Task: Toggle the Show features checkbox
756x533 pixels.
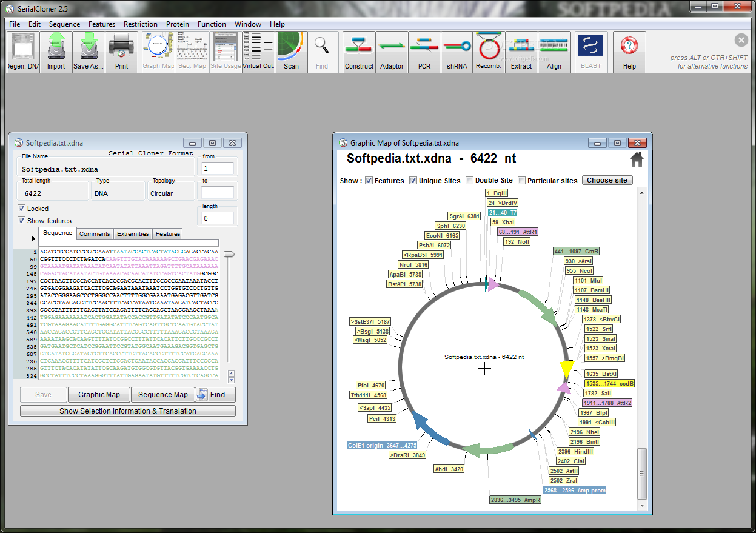Action: pyautogui.click(x=22, y=221)
